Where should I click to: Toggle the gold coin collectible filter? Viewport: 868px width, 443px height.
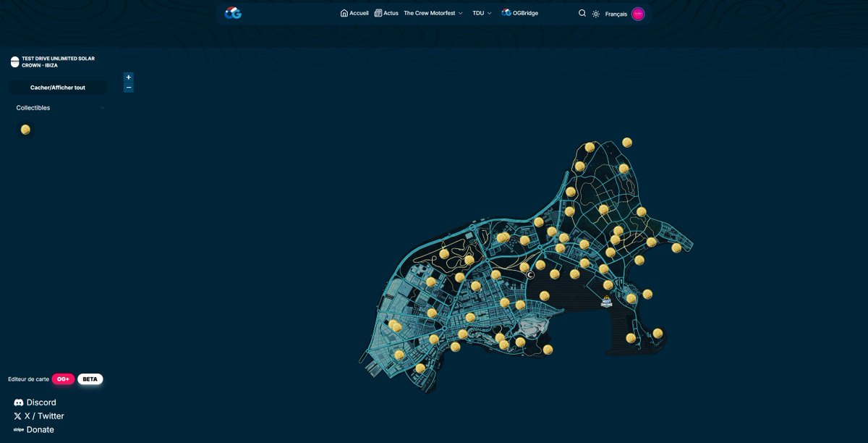point(25,130)
